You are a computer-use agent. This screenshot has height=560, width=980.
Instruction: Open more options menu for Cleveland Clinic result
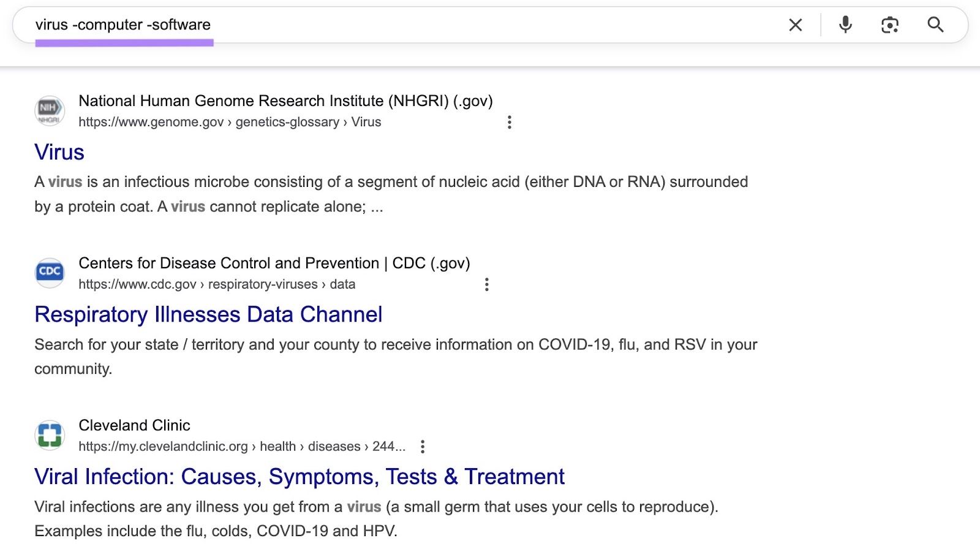(422, 447)
